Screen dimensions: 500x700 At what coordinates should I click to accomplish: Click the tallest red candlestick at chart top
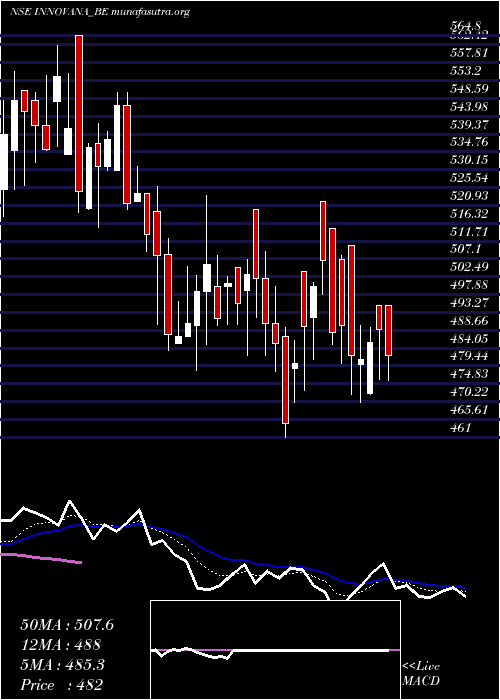pyautogui.click(x=79, y=113)
